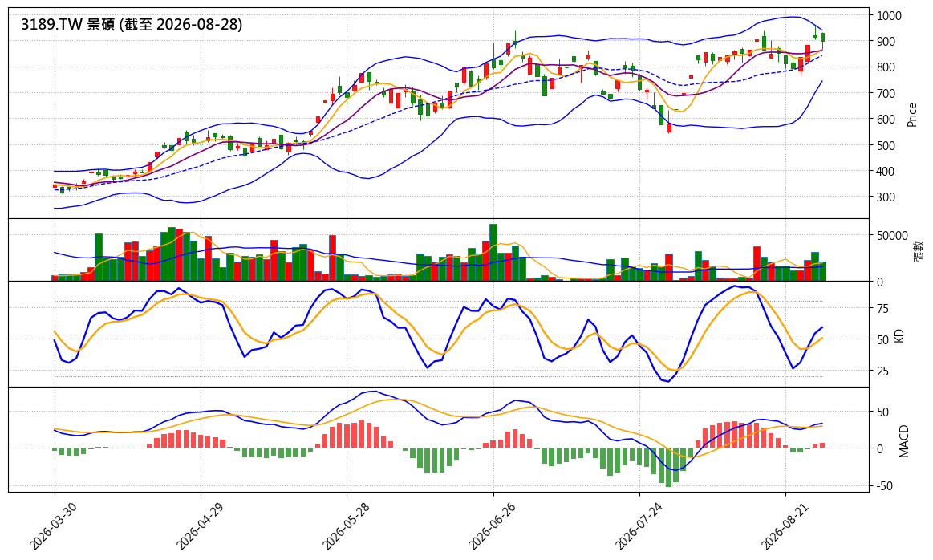Click the most negative green MACD histogram bar

(668, 467)
